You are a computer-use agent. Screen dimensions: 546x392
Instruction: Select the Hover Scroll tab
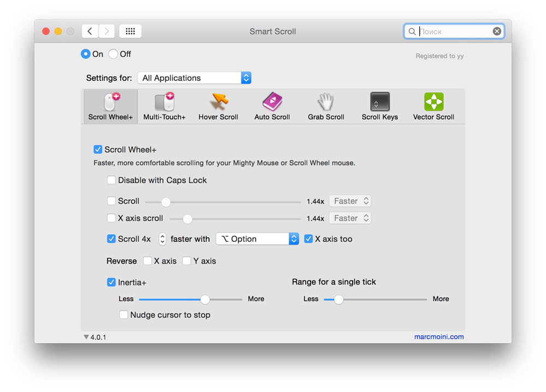(218, 106)
